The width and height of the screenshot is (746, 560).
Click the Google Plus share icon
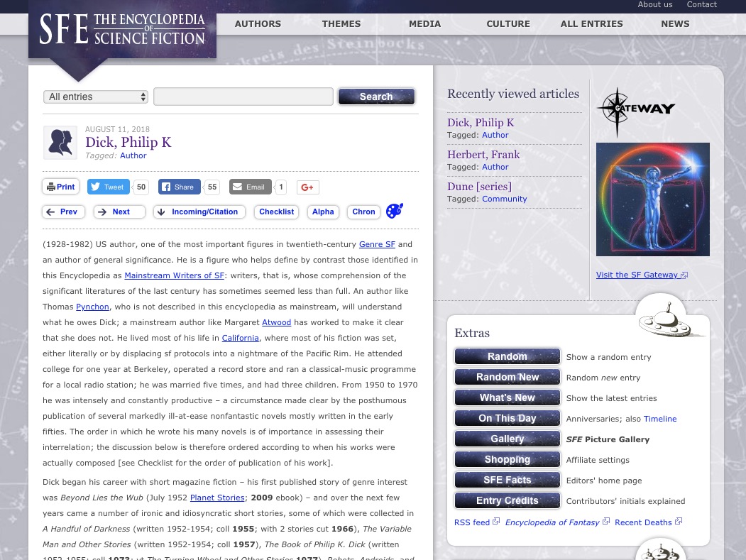[x=307, y=187]
